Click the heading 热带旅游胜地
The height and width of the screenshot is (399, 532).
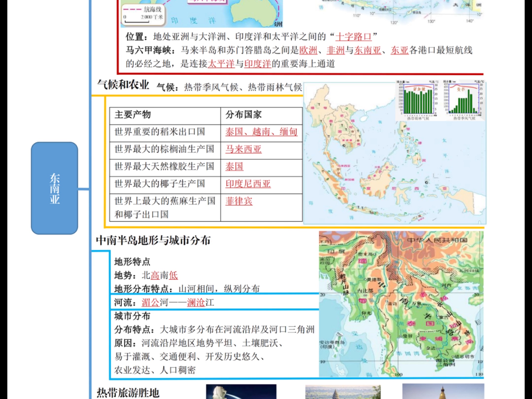(128, 393)
